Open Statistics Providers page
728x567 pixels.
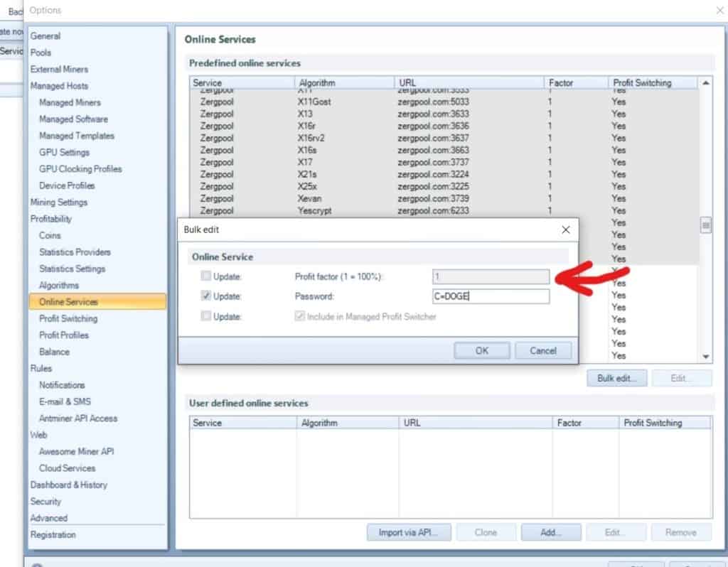(75, 252)
